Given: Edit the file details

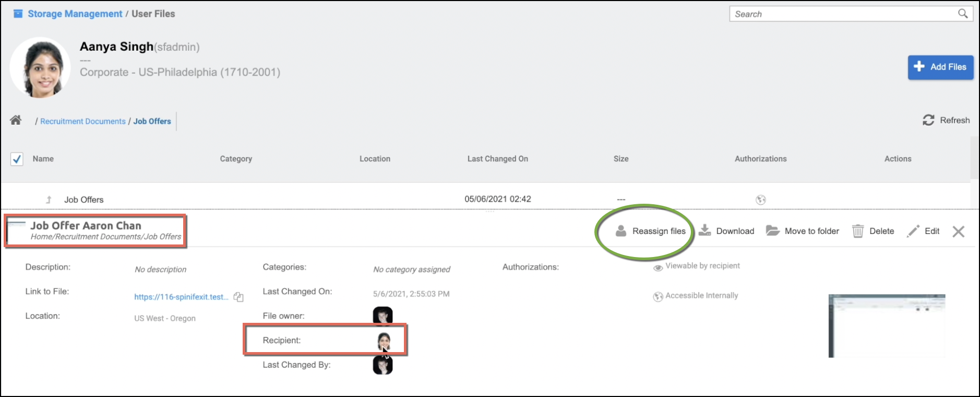Looking at the screenshot, I should tap(923, 231).
